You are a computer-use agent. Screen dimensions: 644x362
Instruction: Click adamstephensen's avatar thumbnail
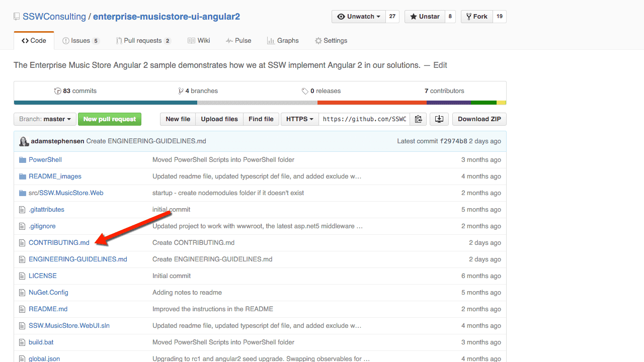(24, 141)
